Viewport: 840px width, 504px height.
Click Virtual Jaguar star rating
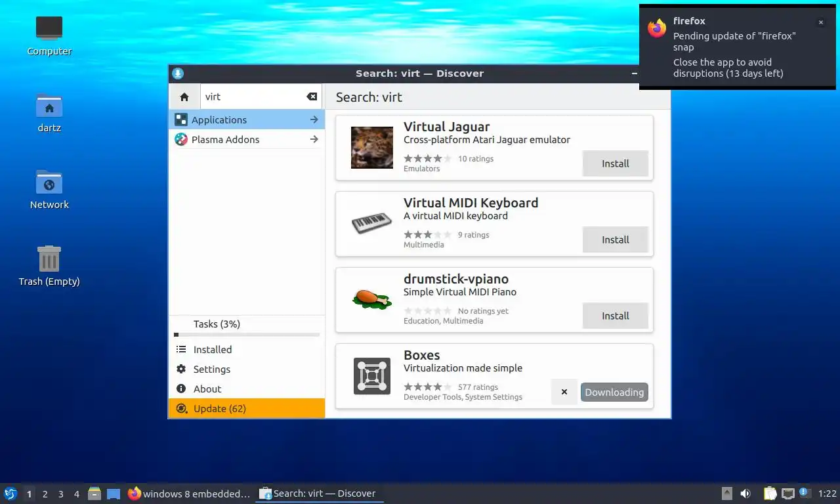pyautogui.click(x=427, y=158)
